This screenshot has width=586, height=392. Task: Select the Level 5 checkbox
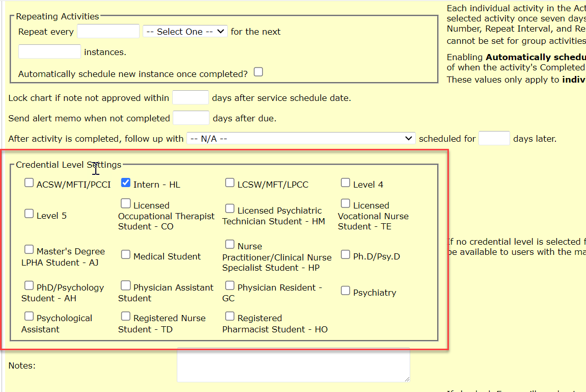pyautogui.click(x=29, y=214)
